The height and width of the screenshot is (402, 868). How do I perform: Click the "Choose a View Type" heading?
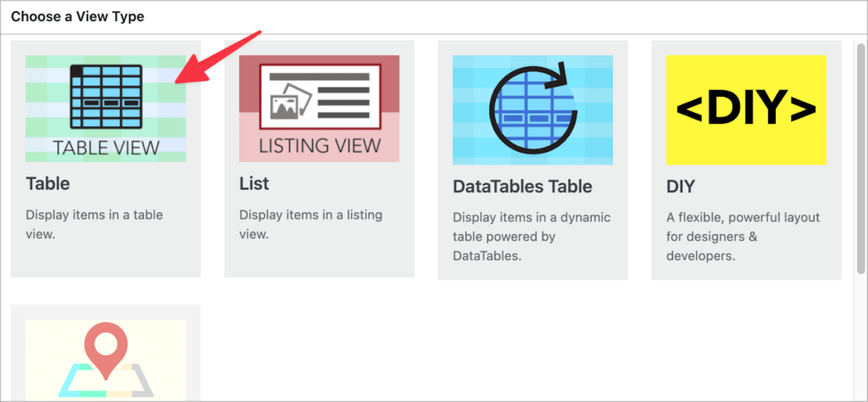(77, 17)
